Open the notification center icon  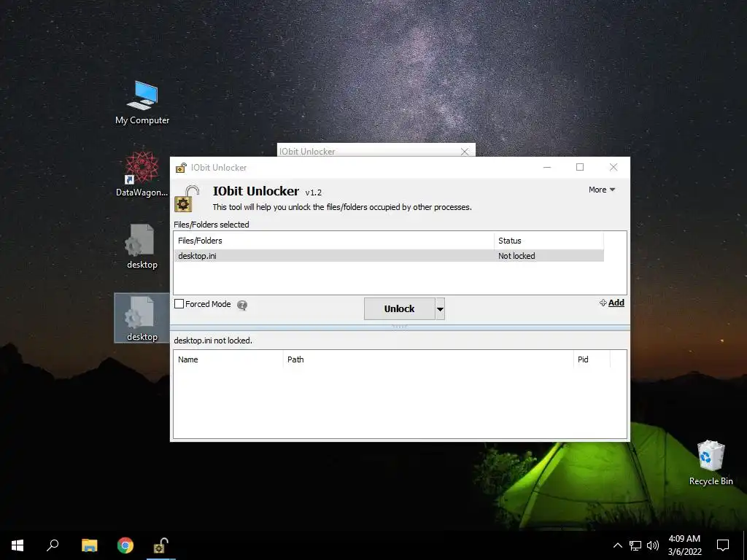pyautogui.click(x=723, y=545)
